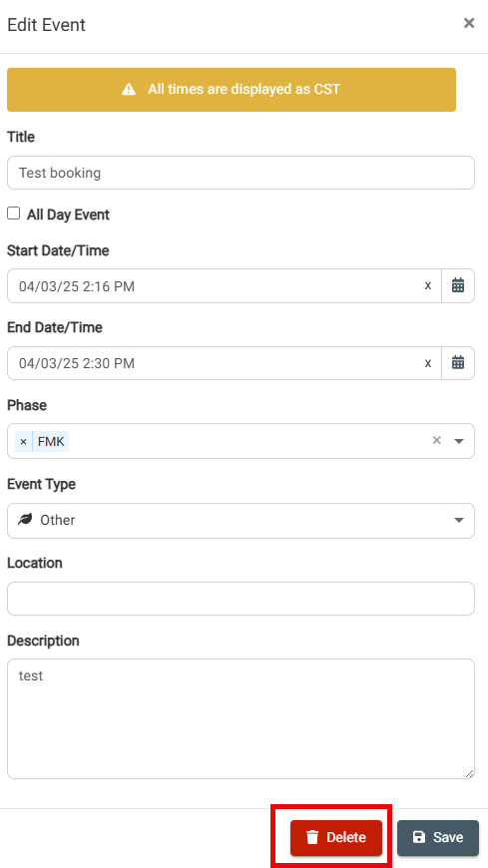488x868 pixels.
Task: Click the All Day Event label
Action: pyautogui.click(x=68, y=215)
